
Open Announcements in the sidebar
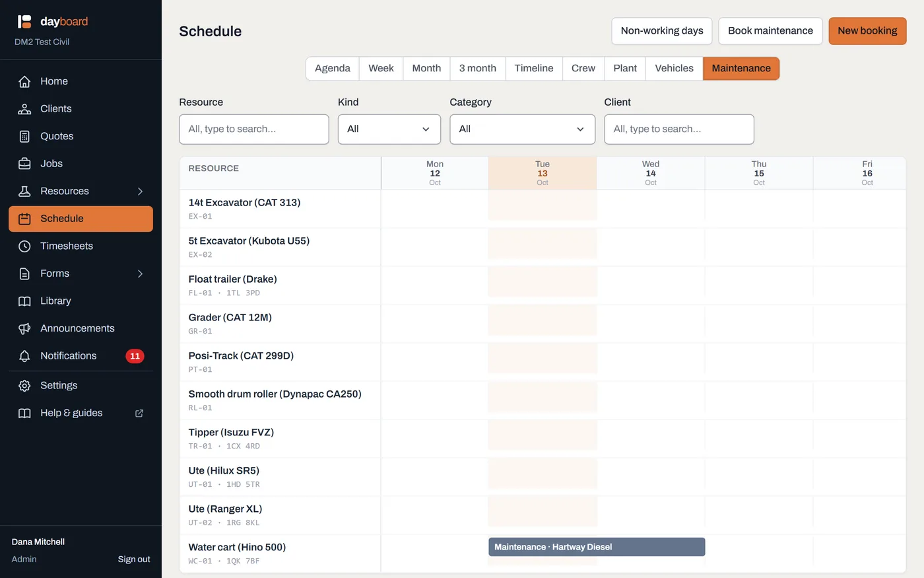point(81,328)
